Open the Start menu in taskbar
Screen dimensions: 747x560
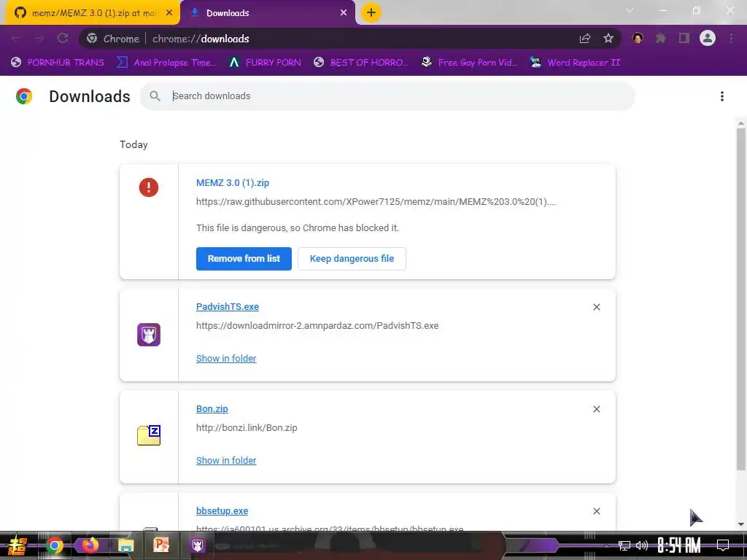18,545
